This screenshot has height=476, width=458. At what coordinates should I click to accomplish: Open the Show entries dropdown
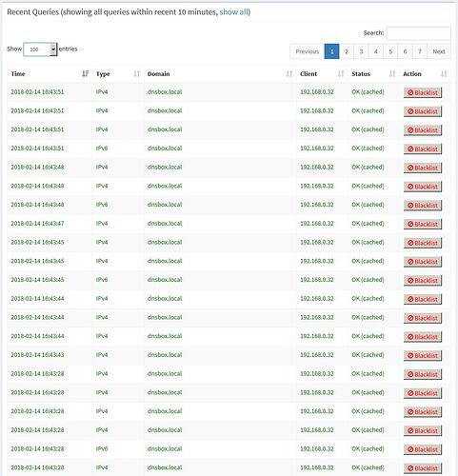(x=40, y=50)
